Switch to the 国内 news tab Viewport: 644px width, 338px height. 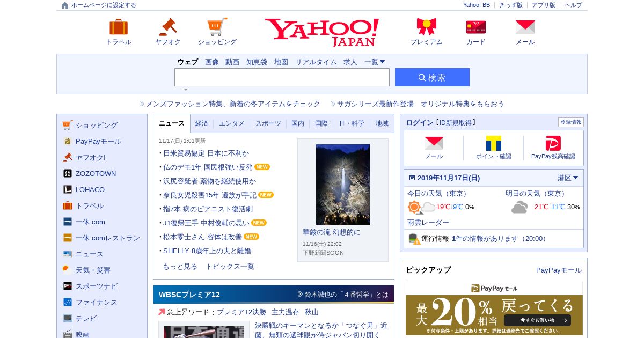pyautogui.click(x=298, y=123)
